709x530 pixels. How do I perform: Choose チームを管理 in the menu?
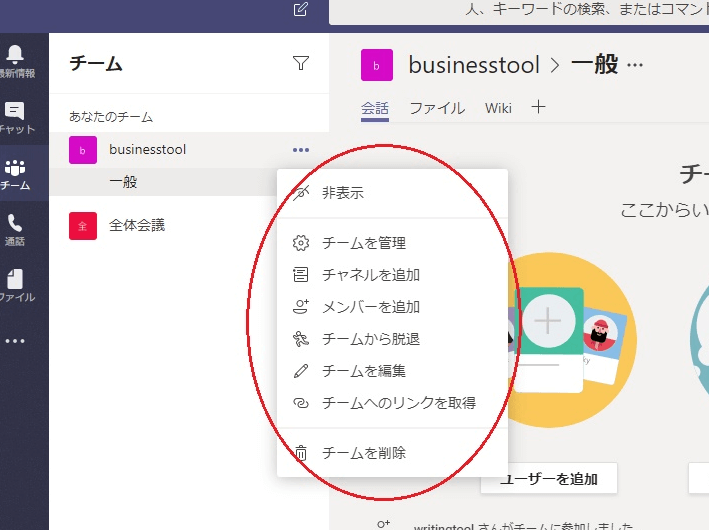coord(363,243)
